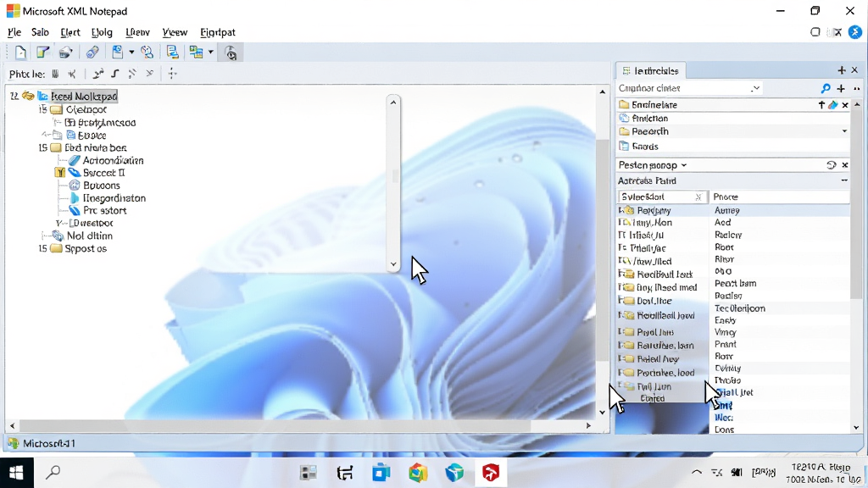Open the Uolg menu
This screenshot has height=488, width=868.
102,32
